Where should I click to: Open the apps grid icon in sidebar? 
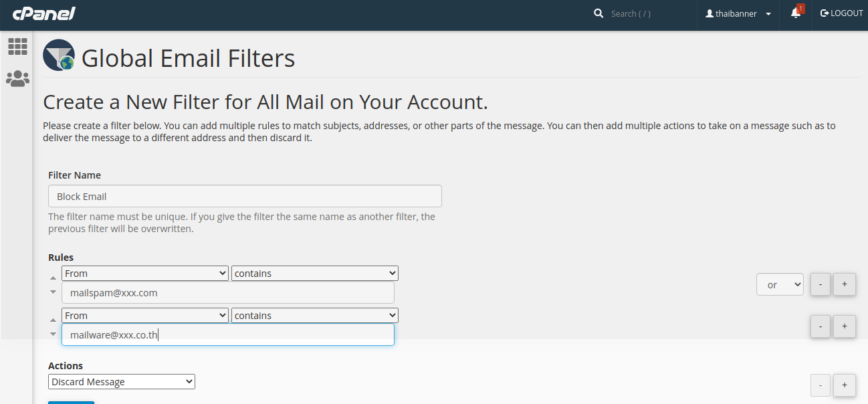point(17,46)
